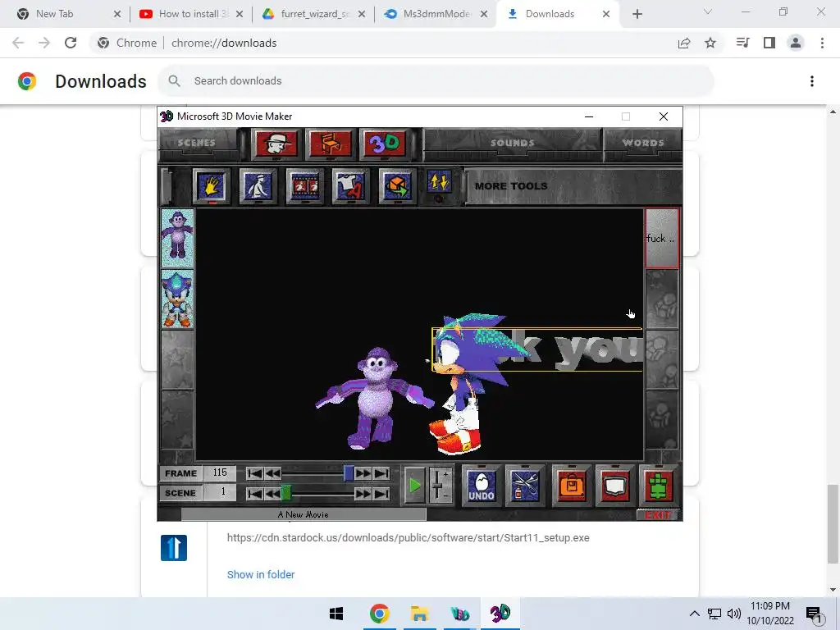The width and height of the screenshot is (840, 630).
Task: Click the A New Movie title bar
Action: (304, 514)
